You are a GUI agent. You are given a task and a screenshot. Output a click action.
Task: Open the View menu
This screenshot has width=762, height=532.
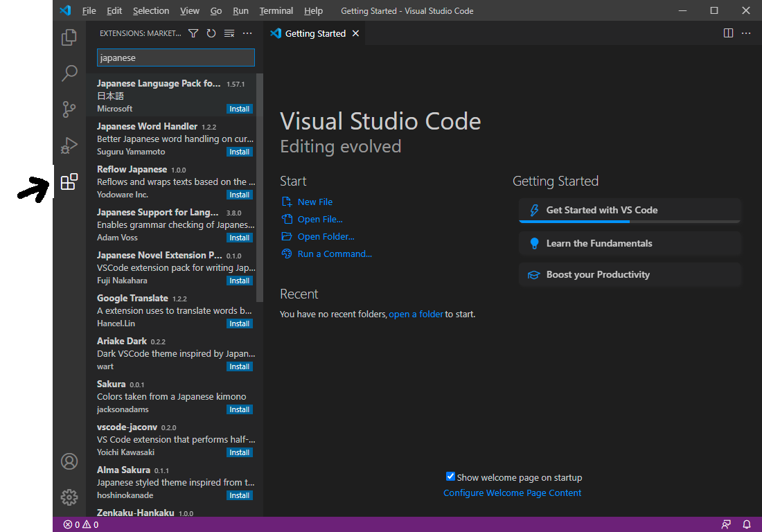190,10
